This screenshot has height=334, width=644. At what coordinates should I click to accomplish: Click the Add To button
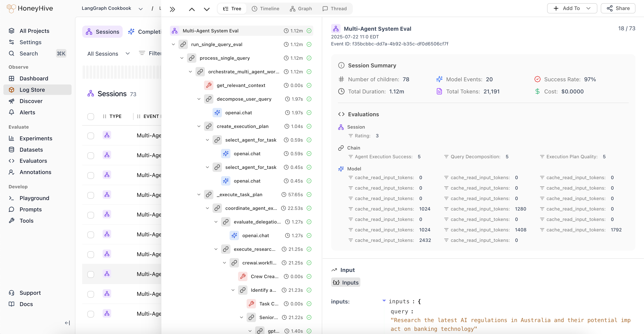572,8
